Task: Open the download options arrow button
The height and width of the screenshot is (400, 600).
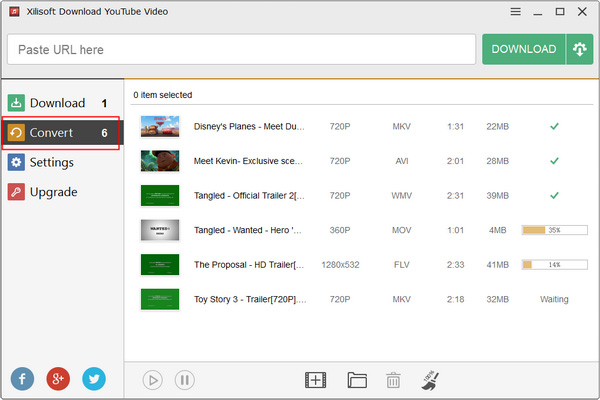Action: pos(580,49)
